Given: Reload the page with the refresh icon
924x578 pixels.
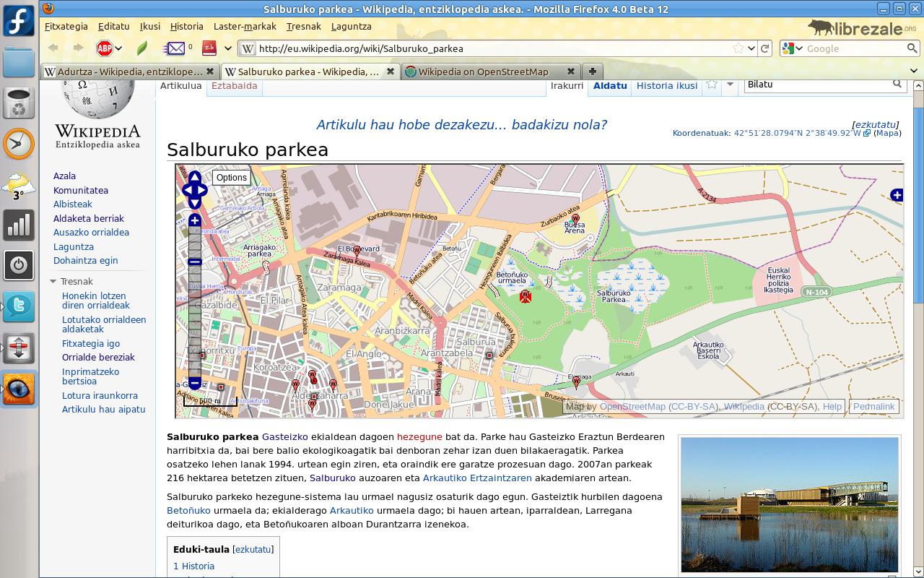Looking at the screenshot, I should 765,48.
